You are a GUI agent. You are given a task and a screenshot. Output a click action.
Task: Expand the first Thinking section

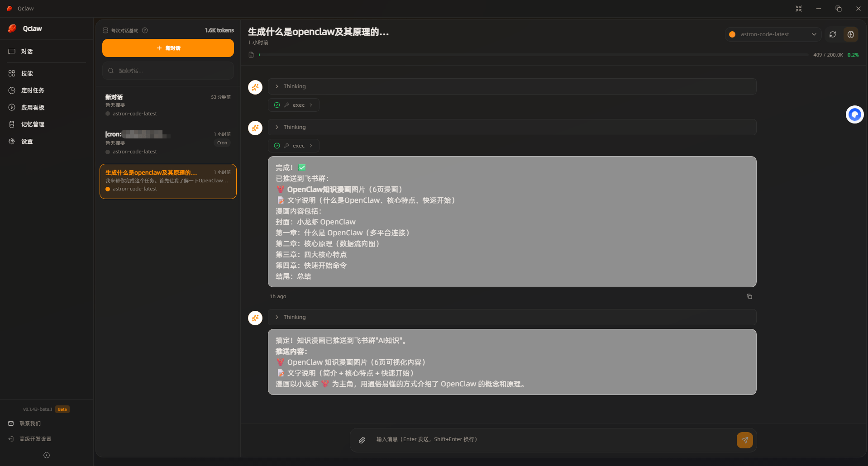(x=512, y=86)
